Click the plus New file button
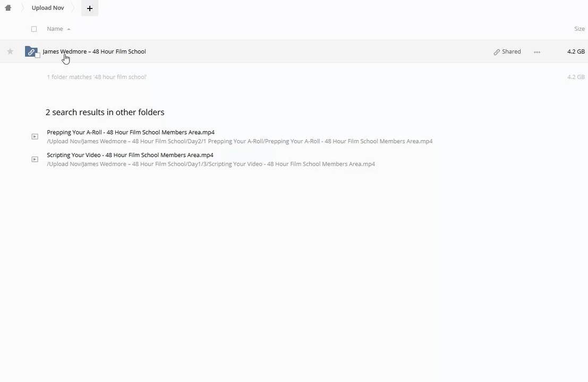Image resolution: width=588 pixels, height=382 pixels. click(90, 8)
